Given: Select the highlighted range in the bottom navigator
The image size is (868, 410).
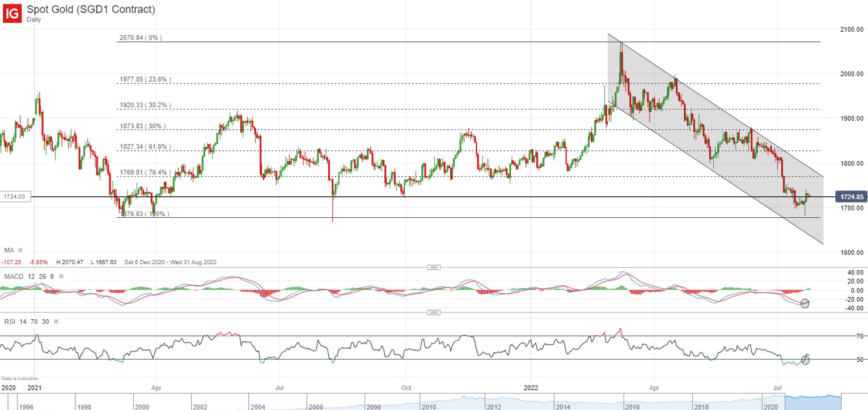Looking at the screenshot, I should [x=814, y=402].
